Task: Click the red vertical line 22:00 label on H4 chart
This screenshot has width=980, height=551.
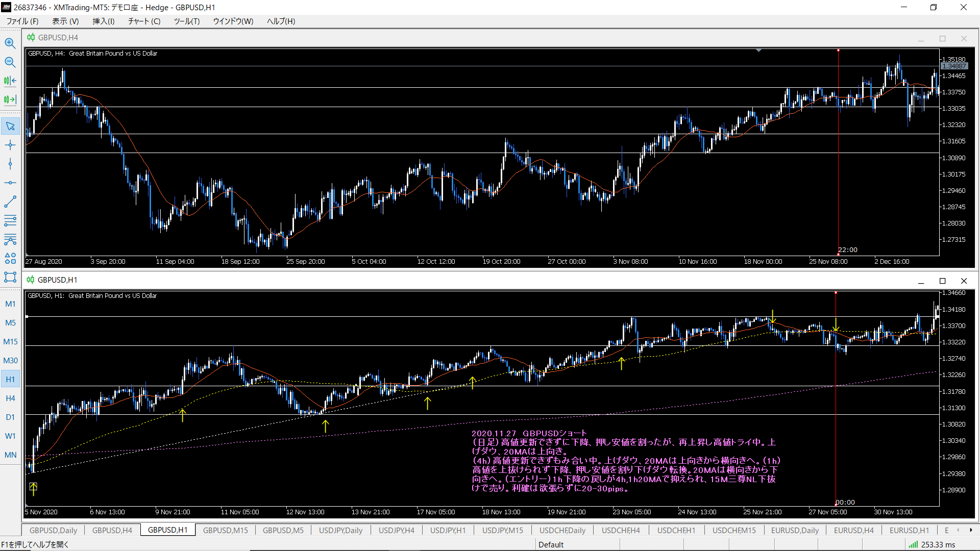Action: 848,249
